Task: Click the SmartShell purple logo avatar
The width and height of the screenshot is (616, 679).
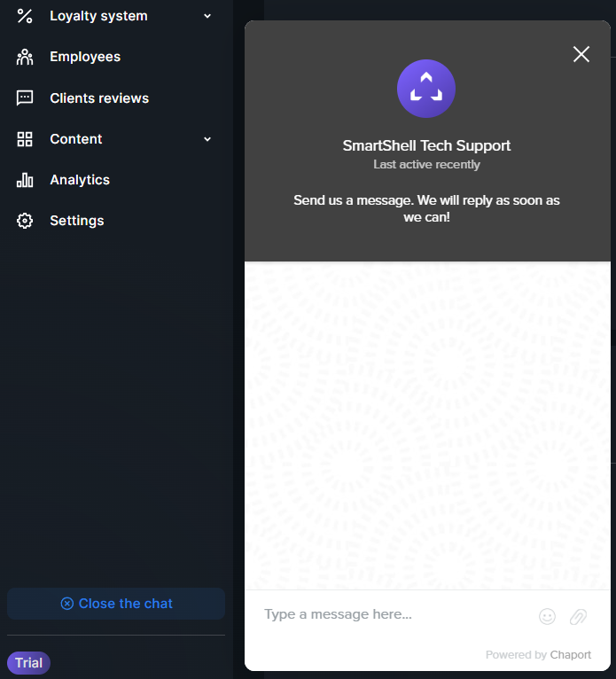Action: point(426,89)
